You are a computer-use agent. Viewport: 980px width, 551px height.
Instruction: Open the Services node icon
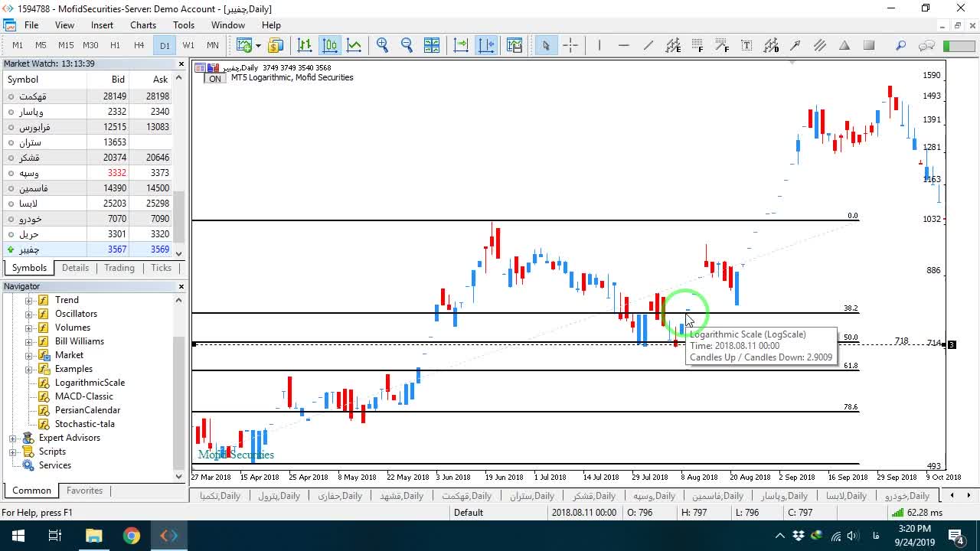28,465
